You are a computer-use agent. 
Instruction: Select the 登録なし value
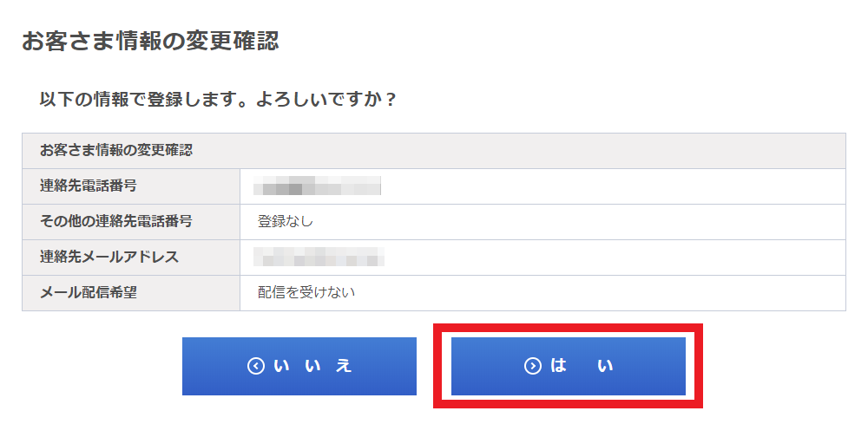coord(286,222)
